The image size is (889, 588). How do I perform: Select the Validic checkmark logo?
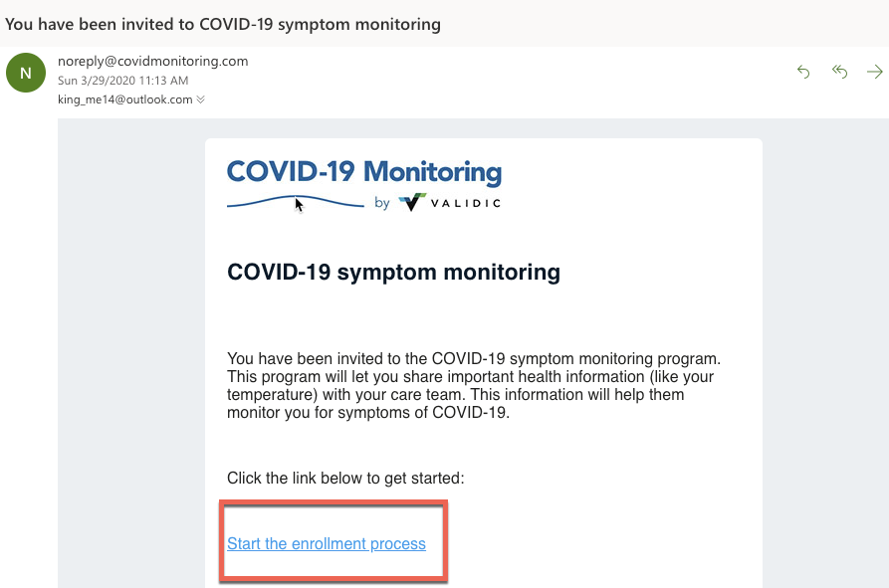coord(412,202)
